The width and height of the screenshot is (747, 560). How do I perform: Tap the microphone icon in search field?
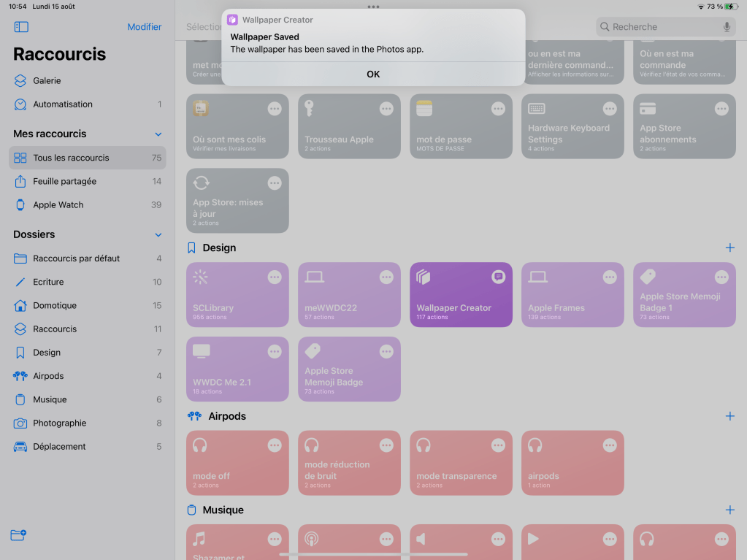[x=727, y=27]
